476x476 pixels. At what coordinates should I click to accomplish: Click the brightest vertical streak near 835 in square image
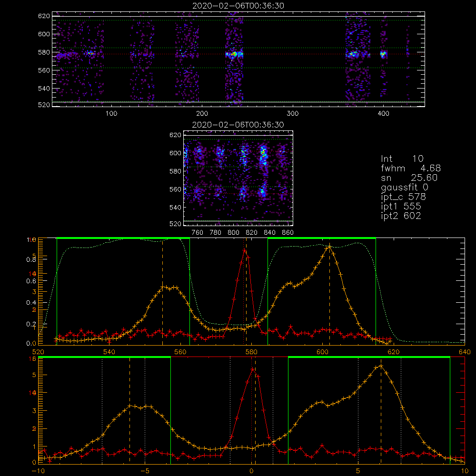coord(264,156)
